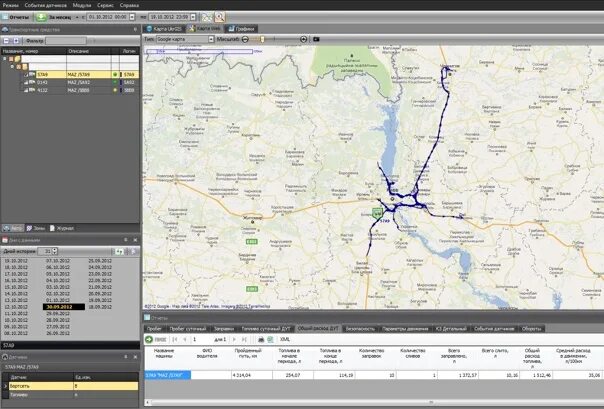Click the Отчеты toolbar button

pos(15,17)
